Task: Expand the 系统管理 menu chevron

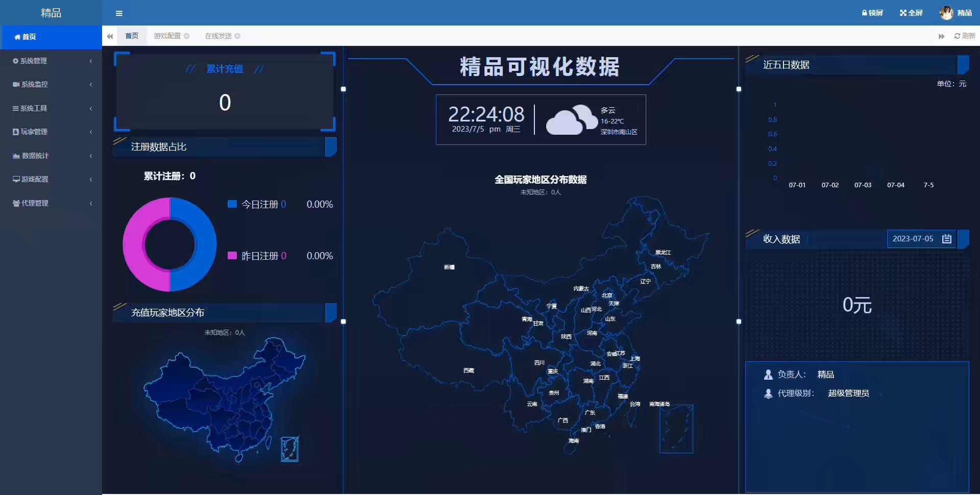Action: pos(91,61)
